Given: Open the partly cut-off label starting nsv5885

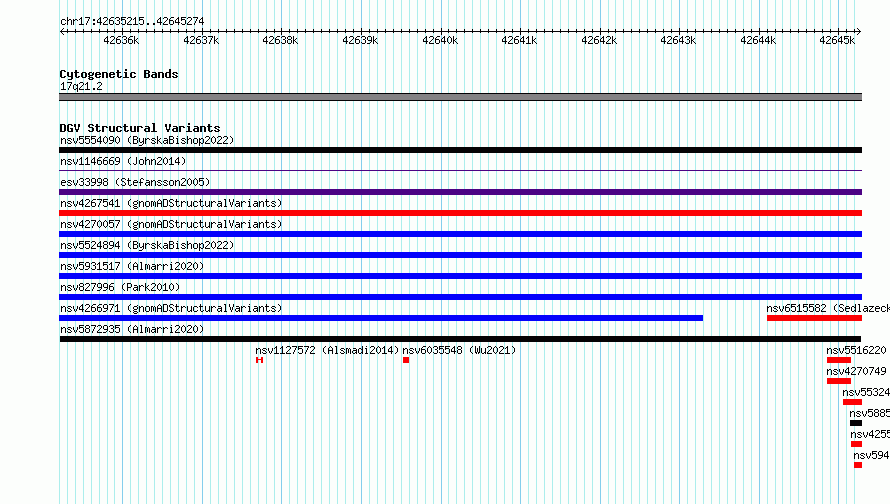Looking at the screenshot, I should click(870, 413).
